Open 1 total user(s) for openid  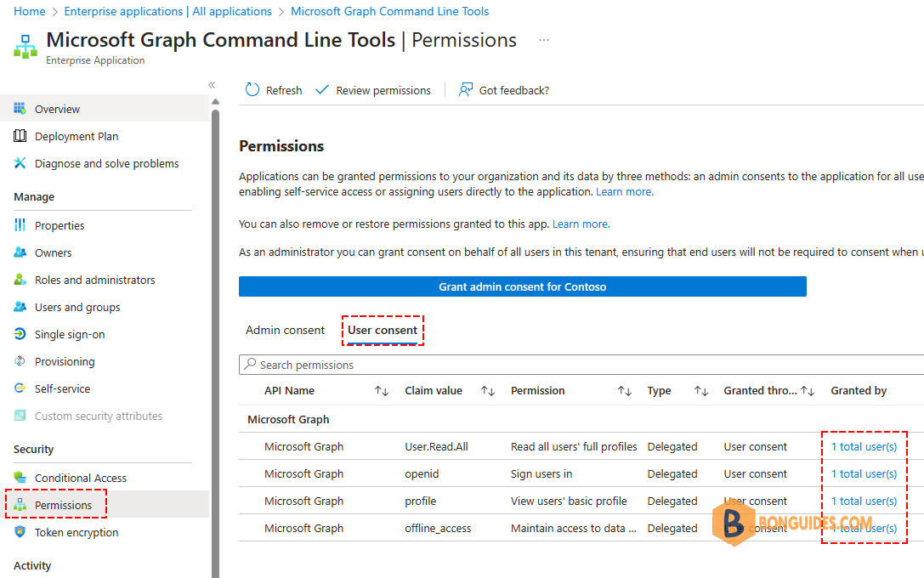coord(864,473)
